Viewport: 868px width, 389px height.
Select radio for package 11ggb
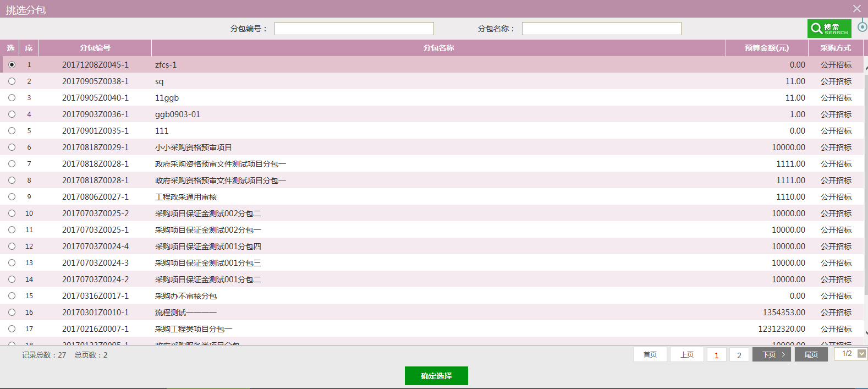coord(12,98)
